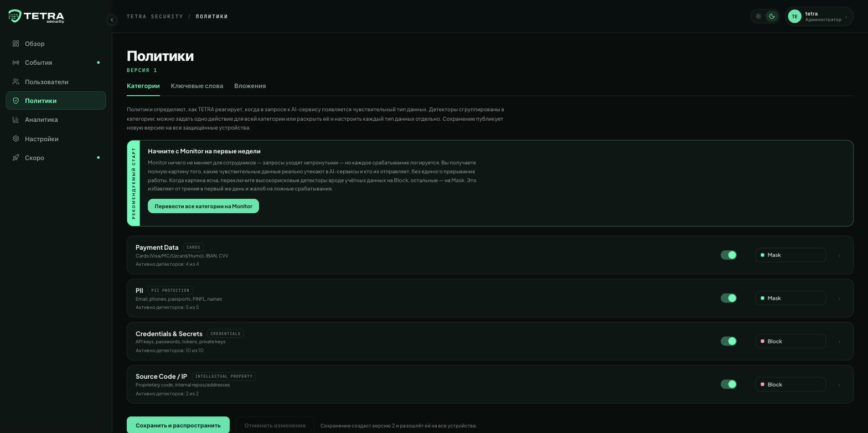This screenshot has height=433, width=868.
Task: Click 'Активно детекторов: 2 из 2' text
Action: 167,394
